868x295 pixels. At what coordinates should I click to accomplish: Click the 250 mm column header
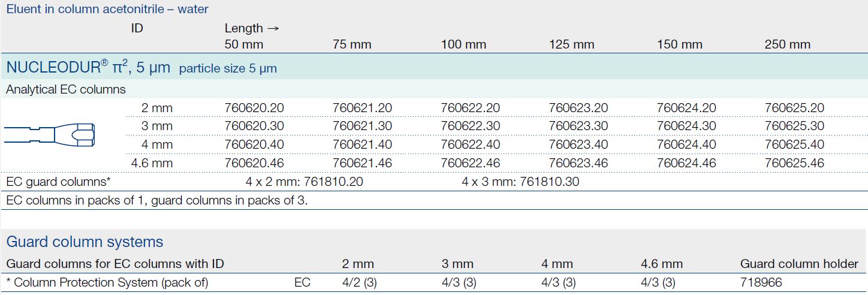[x=787, y=44]
